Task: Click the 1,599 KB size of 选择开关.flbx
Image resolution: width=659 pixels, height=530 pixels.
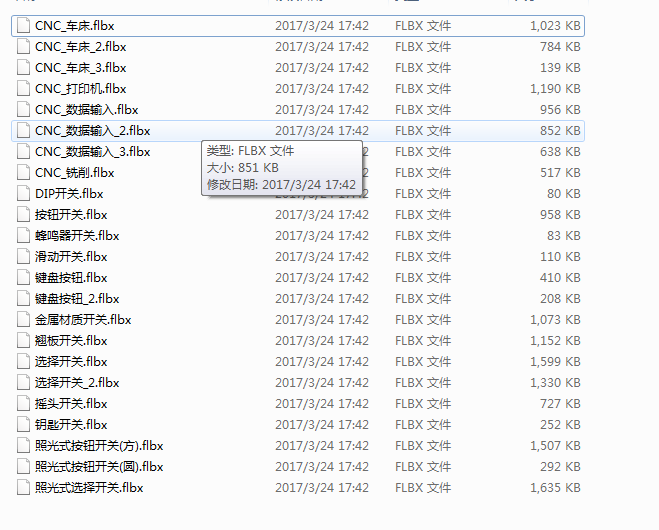Action: point(555,362)
